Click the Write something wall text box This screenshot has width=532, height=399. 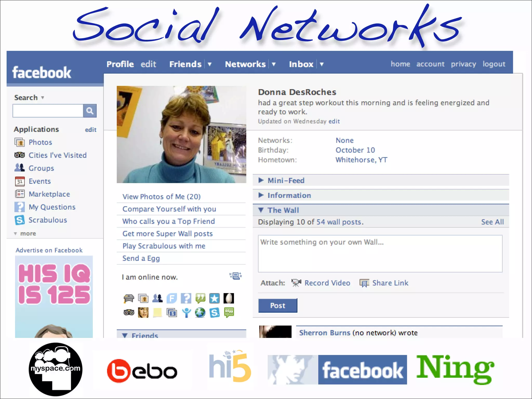pyautogui.click(x=380, y=254)
